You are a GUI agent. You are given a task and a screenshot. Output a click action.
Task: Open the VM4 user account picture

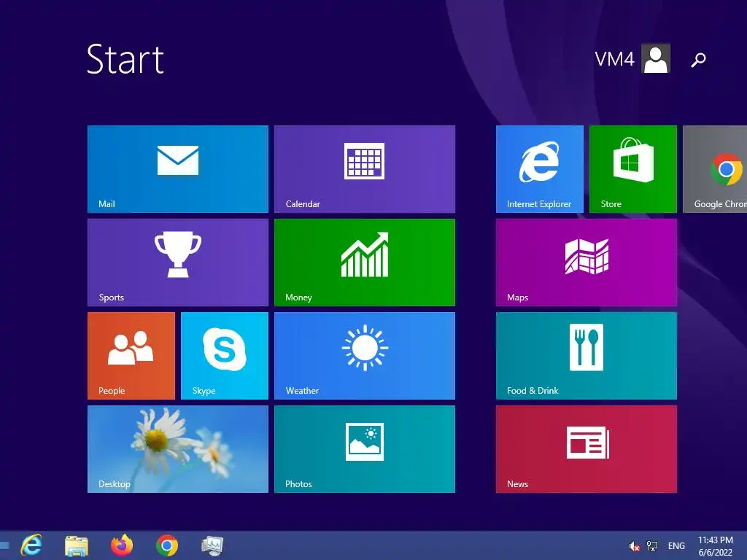pyautogui.click(x=656, y=58)
